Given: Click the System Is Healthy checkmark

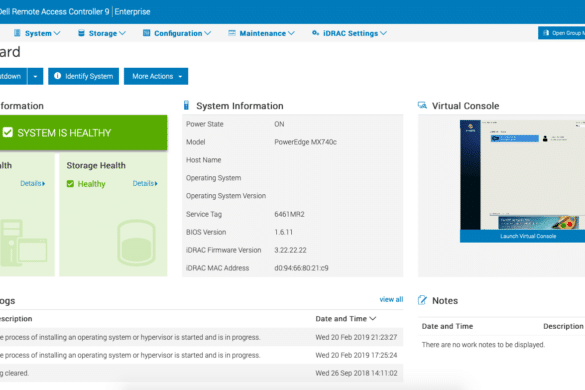Looking at the screenshot, I should tap(7, 132).
